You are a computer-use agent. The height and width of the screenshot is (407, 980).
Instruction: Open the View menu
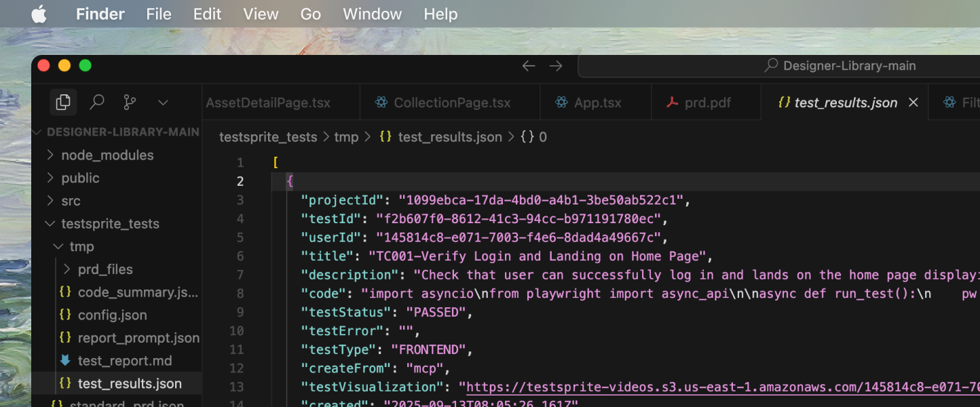tap(261, 14)
